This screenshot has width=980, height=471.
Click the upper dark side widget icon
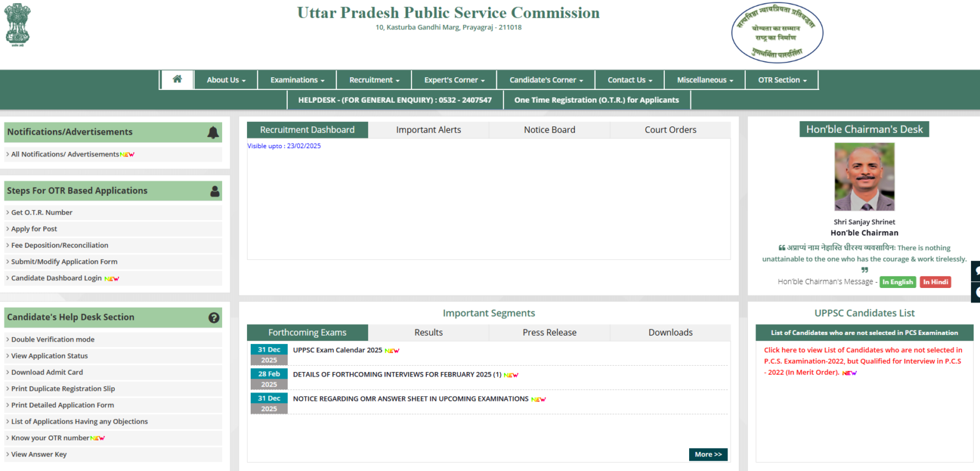point(976,271)
